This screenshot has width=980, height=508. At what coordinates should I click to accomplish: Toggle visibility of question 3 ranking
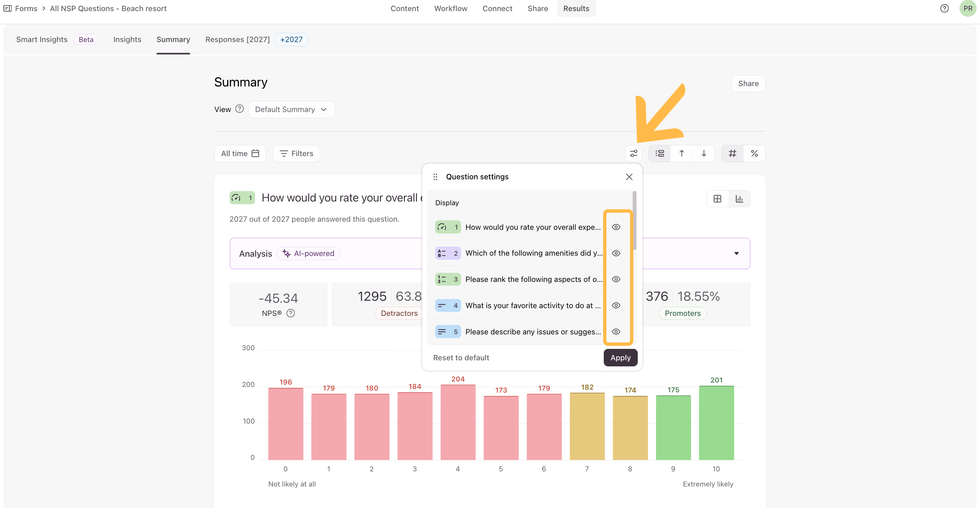click(x=616, y=279)
